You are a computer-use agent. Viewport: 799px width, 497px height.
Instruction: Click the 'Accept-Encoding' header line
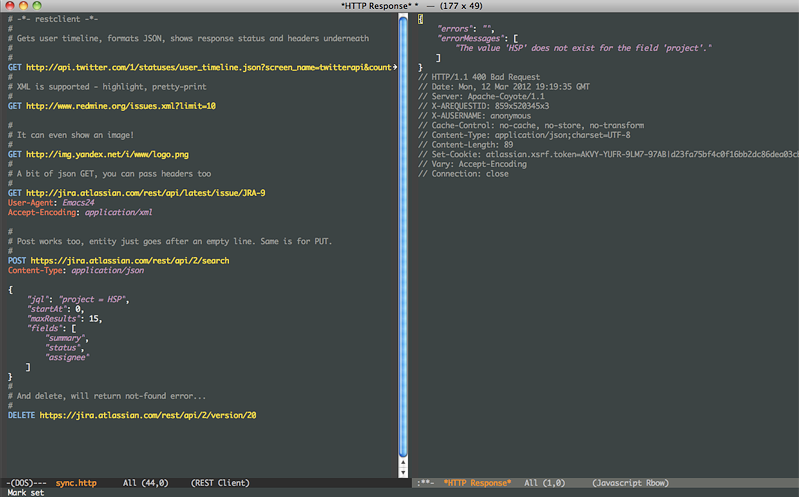[80, 213]
